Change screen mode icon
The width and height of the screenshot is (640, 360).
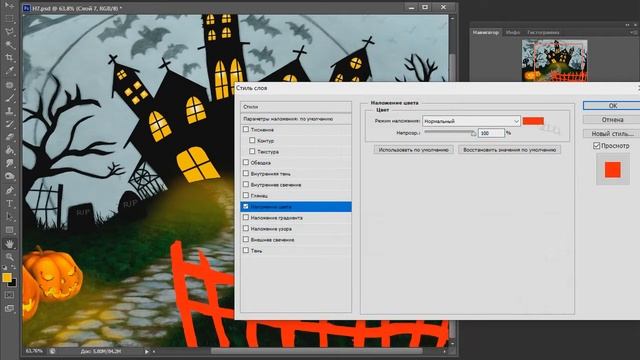(9, 309)
